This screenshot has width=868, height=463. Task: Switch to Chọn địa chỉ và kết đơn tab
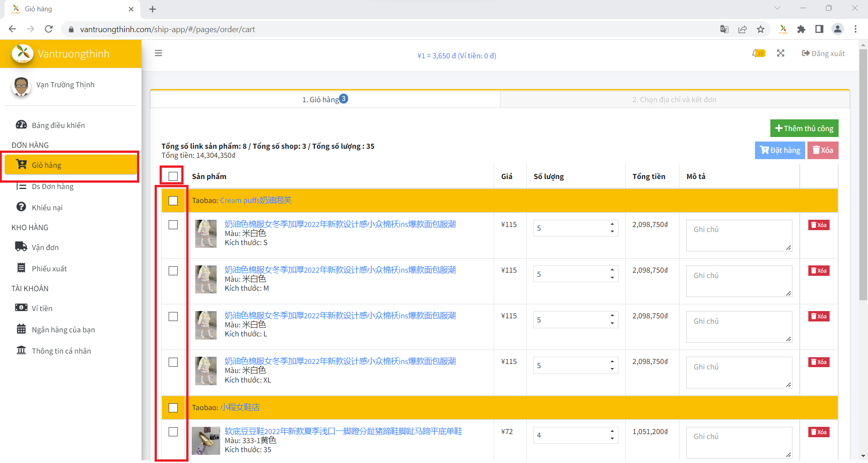pos(675,99)
